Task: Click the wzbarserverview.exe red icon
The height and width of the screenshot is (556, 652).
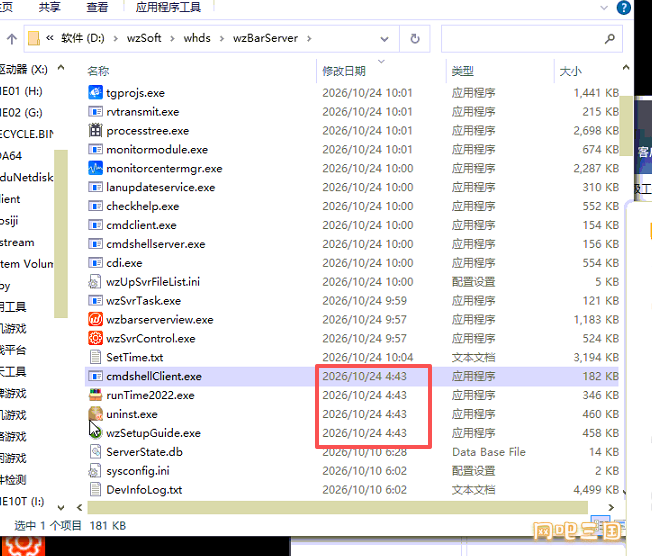Action: click(x=95, y=319)
